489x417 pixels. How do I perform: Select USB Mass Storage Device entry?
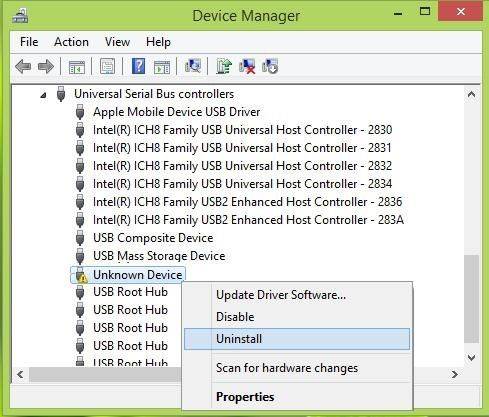coord(159,256)
